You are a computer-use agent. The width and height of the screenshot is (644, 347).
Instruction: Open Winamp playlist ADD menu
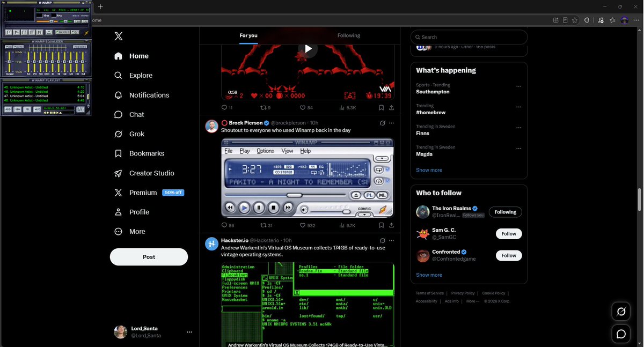coord(8,109)
